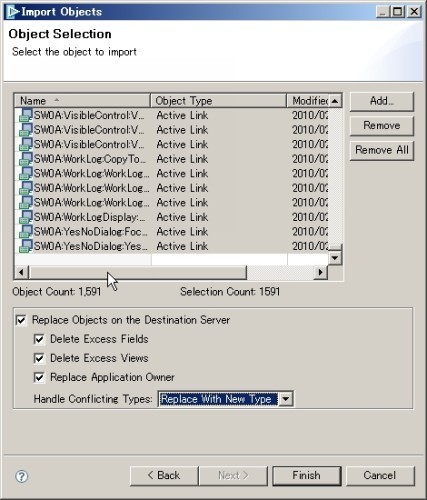Screen dimensions: 427x500
Task: Click the list's scroll up arrow
Action: coord(335,101)
